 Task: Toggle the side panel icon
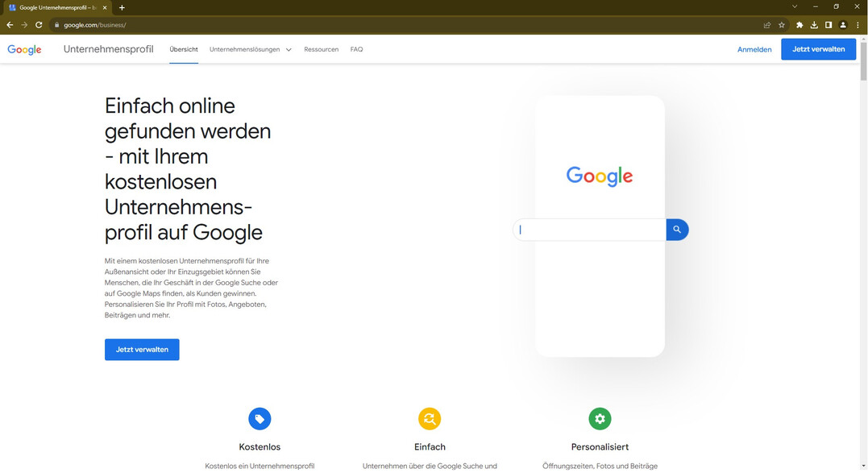pos(829,25)
